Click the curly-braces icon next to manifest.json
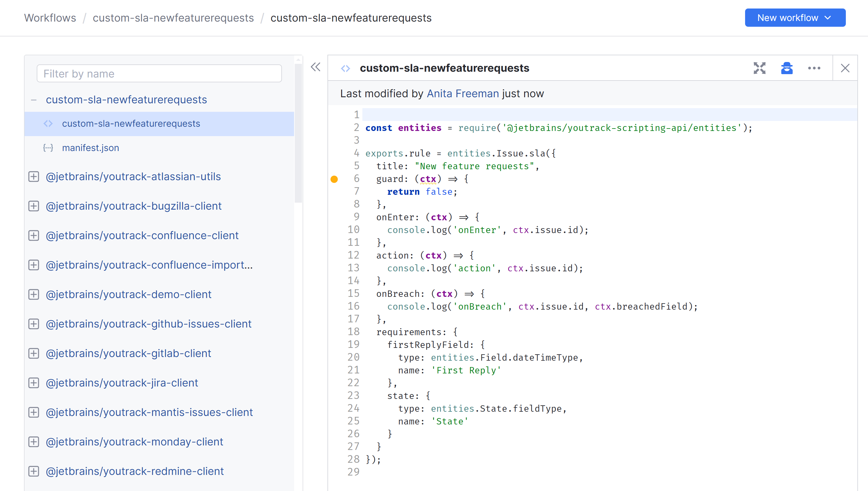The width and height of the screenshot is (868, 491). point(48,148)
